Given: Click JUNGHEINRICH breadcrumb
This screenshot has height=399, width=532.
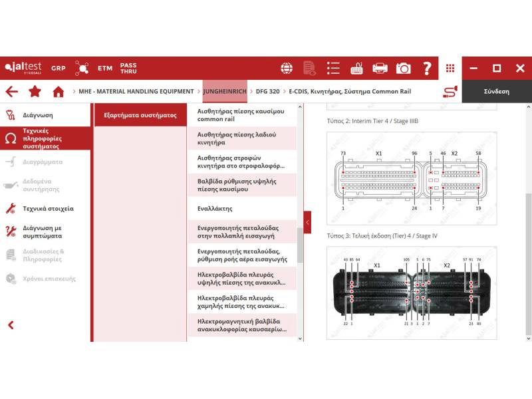Looking at the screenshot, I should (x=225, y=91).
